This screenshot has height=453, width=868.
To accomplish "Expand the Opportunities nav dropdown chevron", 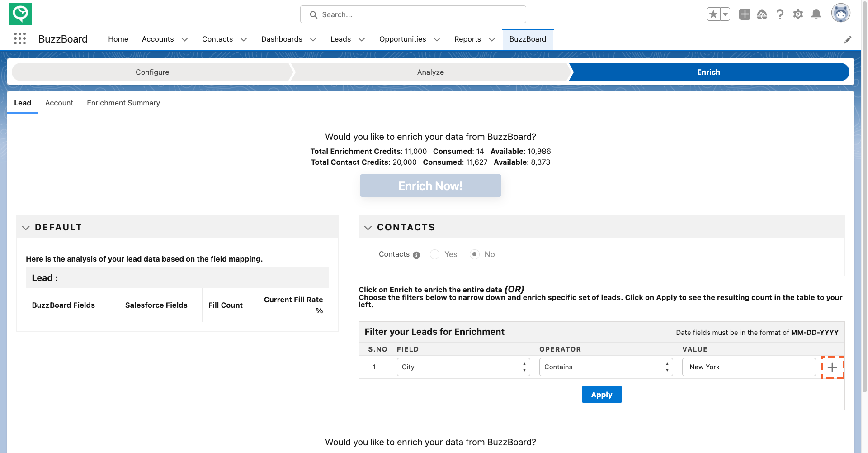I will tap(437, 39).
